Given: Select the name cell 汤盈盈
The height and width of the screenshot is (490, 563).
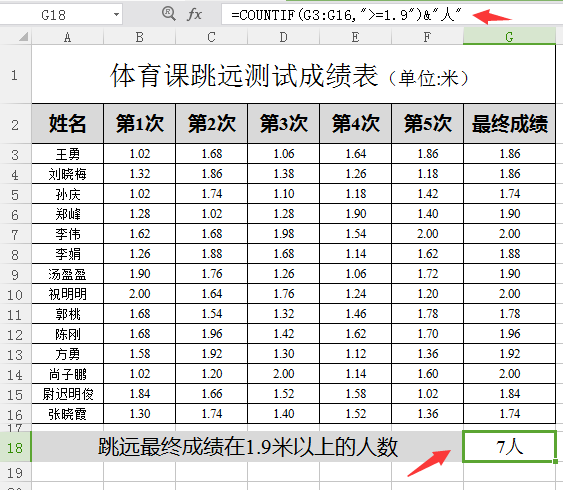Looking at the screenshot, I should [x=68, y=274].
